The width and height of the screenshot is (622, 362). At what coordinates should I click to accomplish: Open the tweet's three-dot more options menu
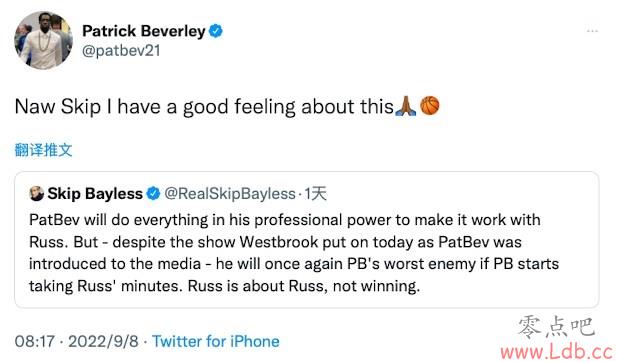click(x=592, y=31)
